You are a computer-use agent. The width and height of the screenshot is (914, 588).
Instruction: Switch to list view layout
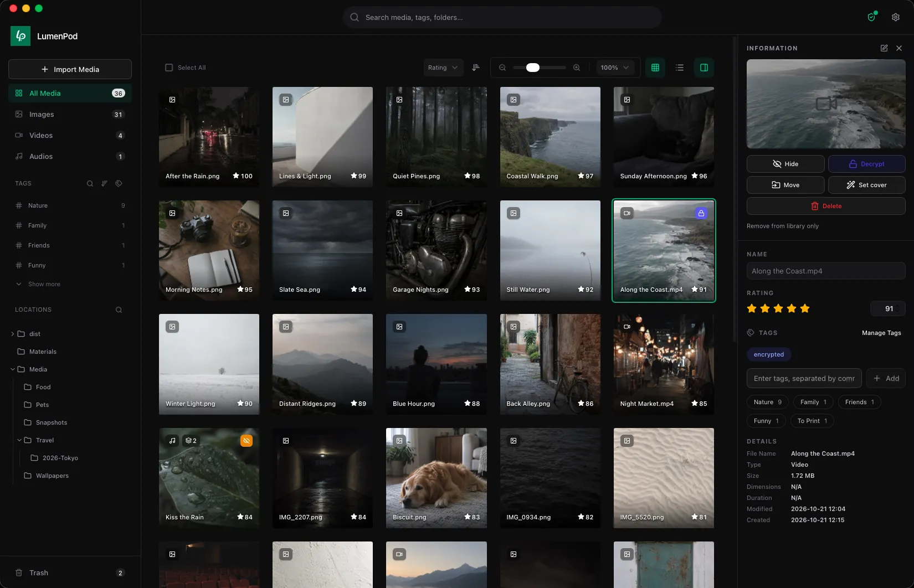[680, 68]
